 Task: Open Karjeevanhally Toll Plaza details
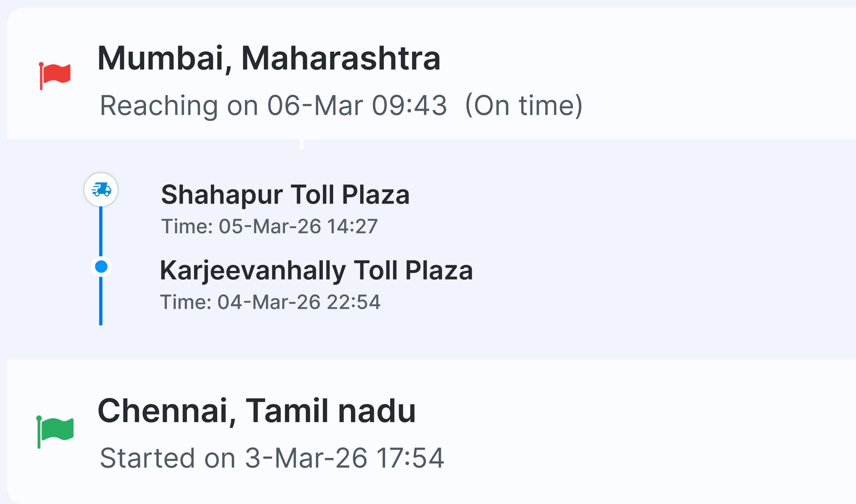click(316, 270)
